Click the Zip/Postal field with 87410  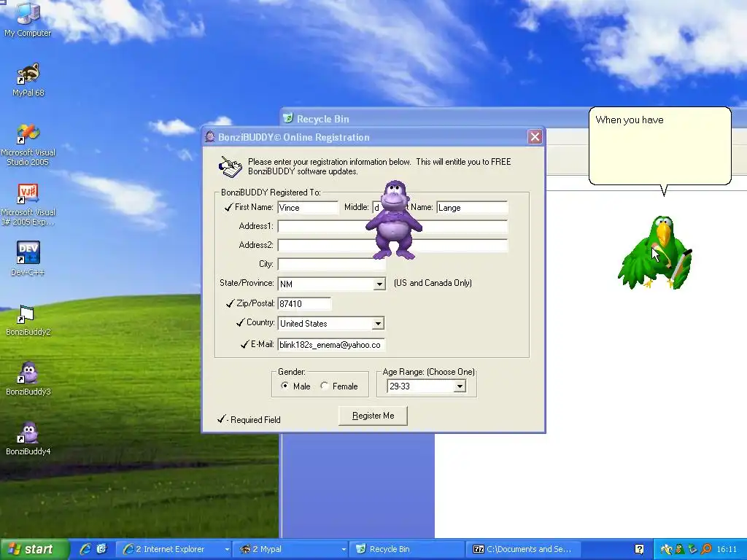click(304, 304)
